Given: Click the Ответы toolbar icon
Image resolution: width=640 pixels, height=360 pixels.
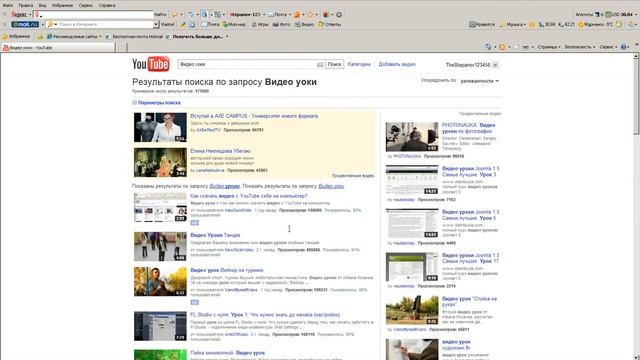Looking at the screenshot, I should tap(329, 24).
